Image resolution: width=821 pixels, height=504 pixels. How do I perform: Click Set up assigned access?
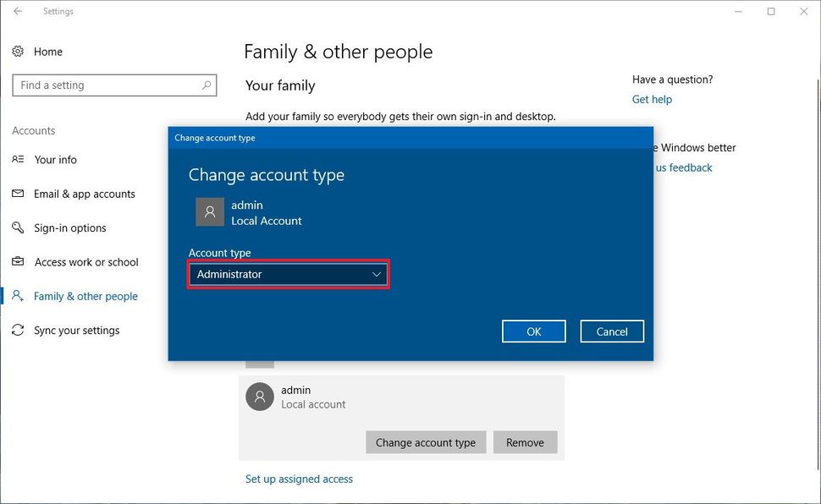[x=299, y=479]
